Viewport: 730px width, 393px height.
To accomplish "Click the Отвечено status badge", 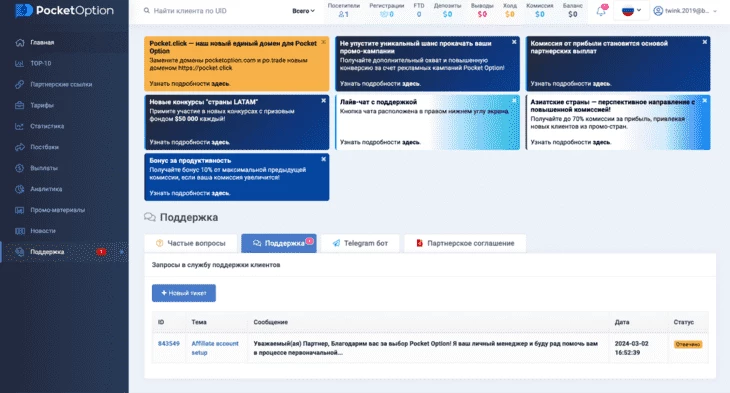I will click(x=688, y=345).
